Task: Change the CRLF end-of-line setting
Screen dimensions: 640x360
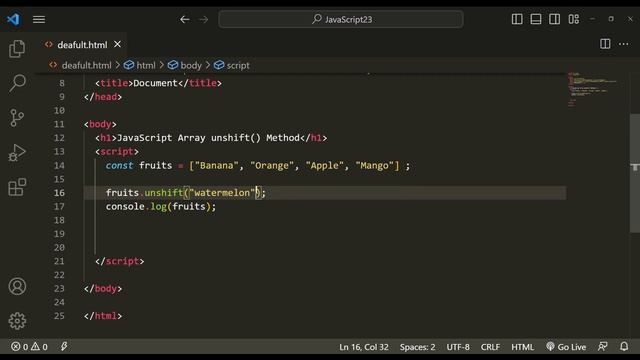Action: (490, 347)
